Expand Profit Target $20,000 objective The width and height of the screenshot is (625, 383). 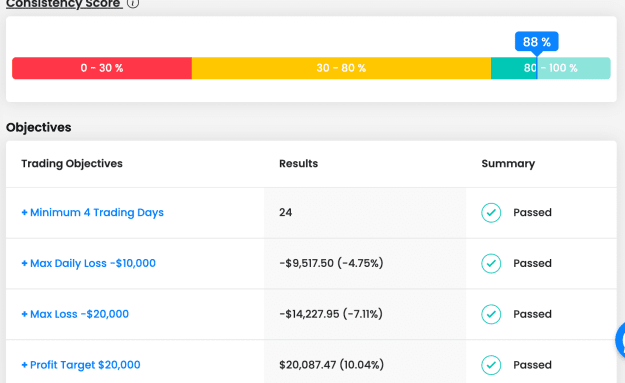point(81,365)
